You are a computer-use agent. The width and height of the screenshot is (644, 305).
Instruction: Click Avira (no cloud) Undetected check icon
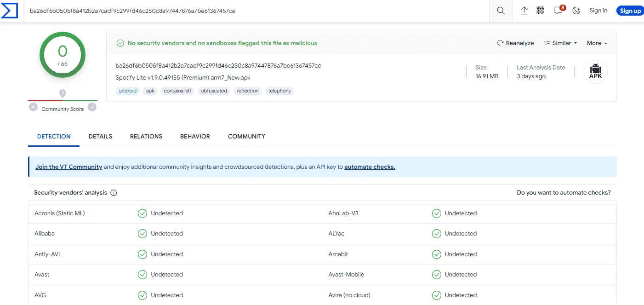point(437,295)
